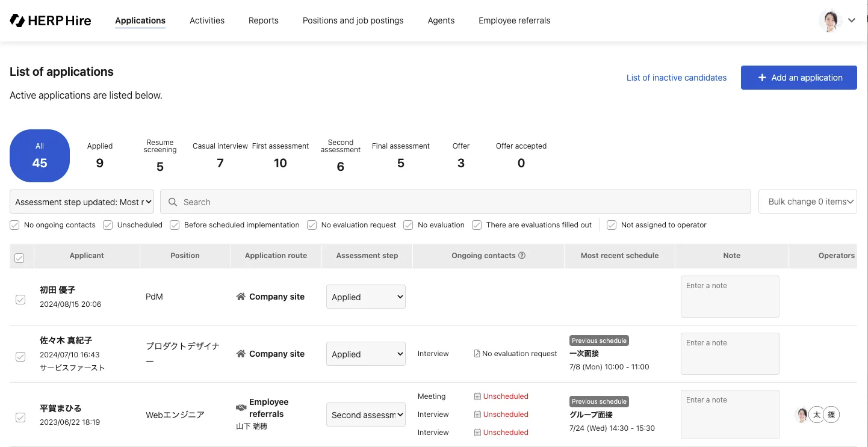Check the Not assigned to operator filter

[612, 225]
